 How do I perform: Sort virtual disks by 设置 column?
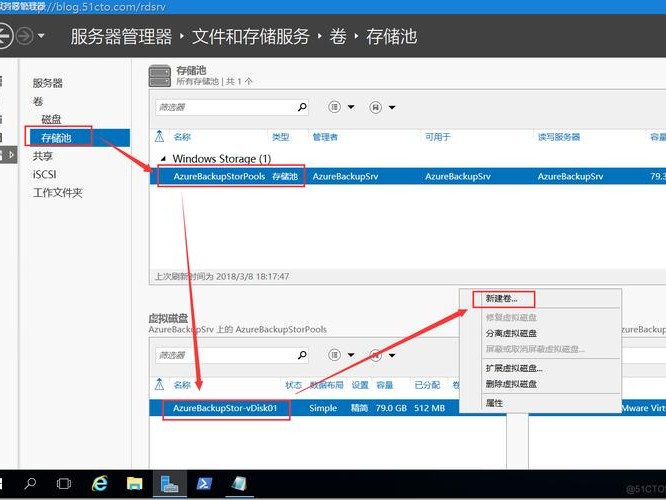click(x=360, y=385)
